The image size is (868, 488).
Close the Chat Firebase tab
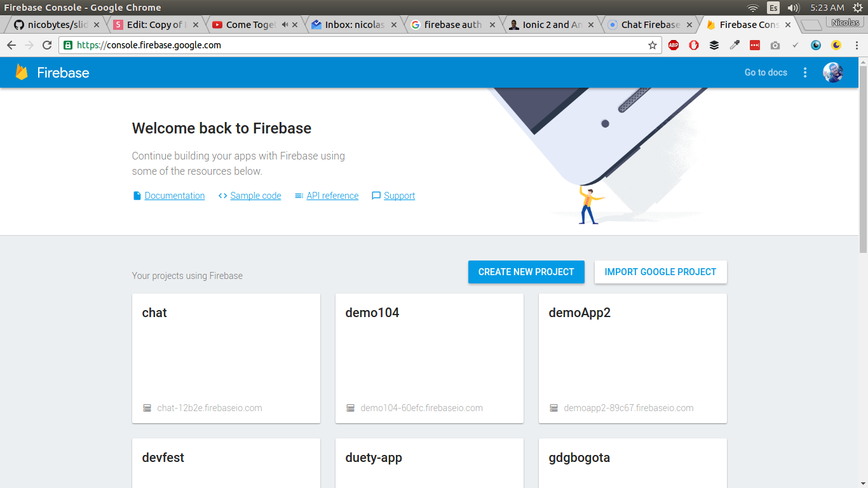pyautogui.click(x=689, y=25)
